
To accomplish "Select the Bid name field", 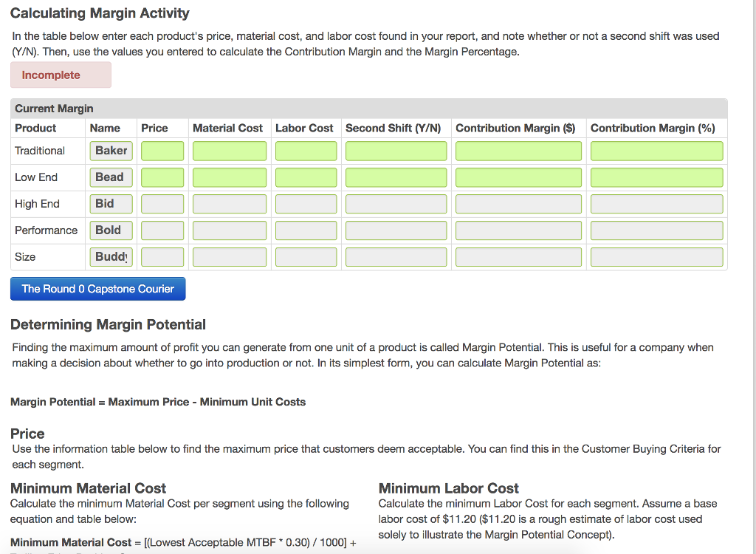I will point(111,203).
